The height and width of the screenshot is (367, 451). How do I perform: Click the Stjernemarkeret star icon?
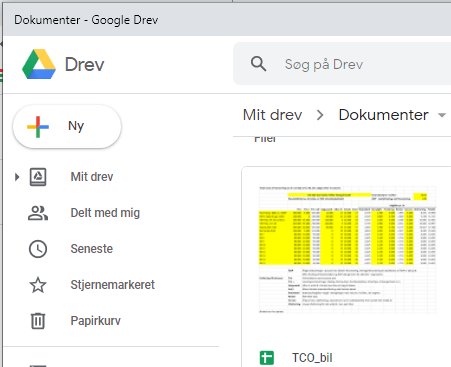point(38,285)
